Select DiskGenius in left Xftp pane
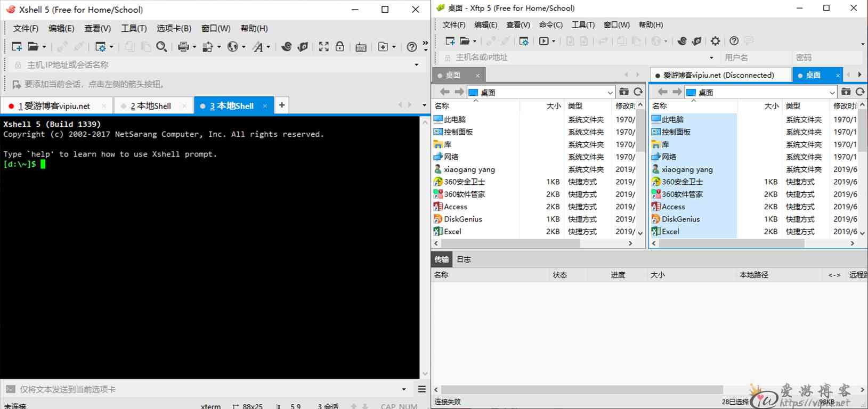Viewport: 868px width, 409px height. 463,219
